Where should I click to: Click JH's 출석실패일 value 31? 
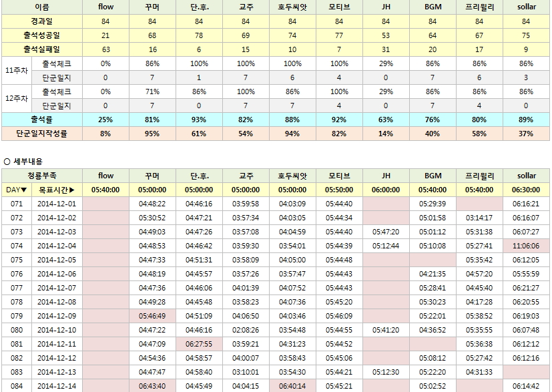coord(386,49)
